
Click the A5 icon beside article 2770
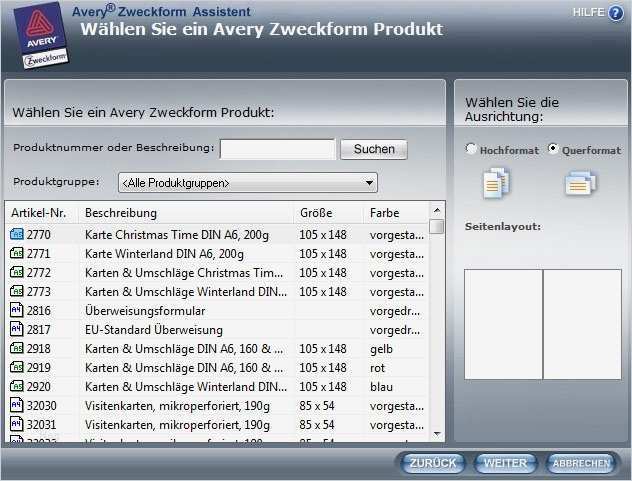click(x=17, y=234)
